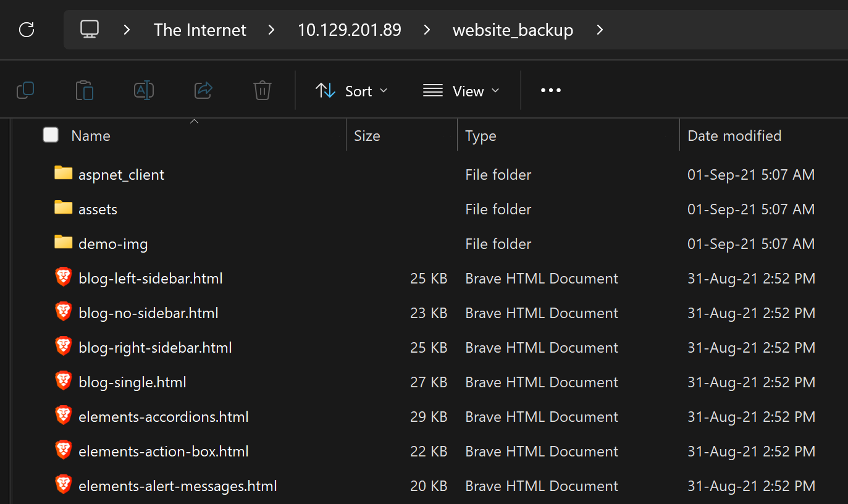848x504 pixels.
Task: Expand chevron after This PC icon
Action: 127,29
